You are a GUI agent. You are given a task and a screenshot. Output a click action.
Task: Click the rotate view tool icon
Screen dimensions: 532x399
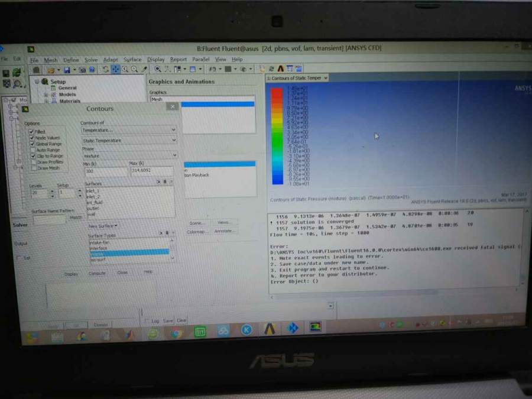click(106, 69)
